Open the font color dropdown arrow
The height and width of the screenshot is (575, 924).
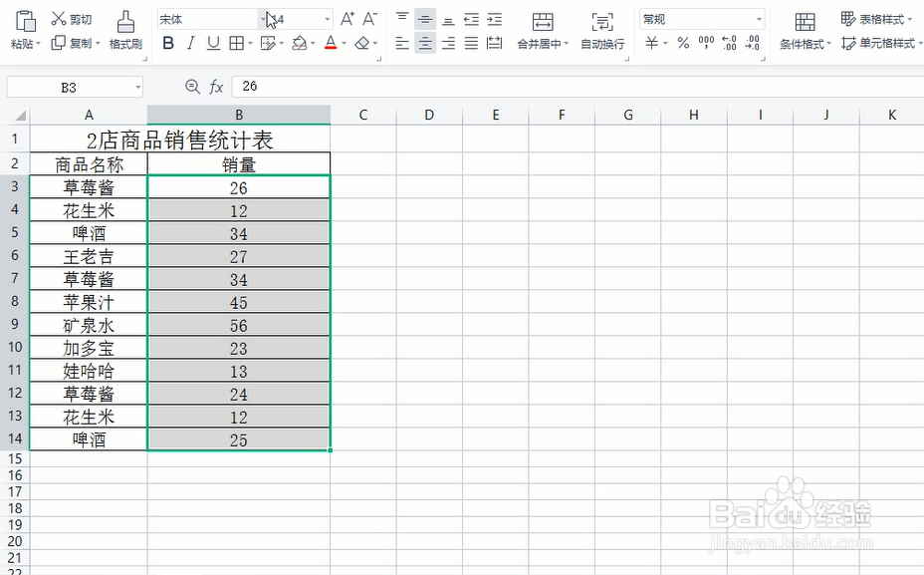(344, 44)
